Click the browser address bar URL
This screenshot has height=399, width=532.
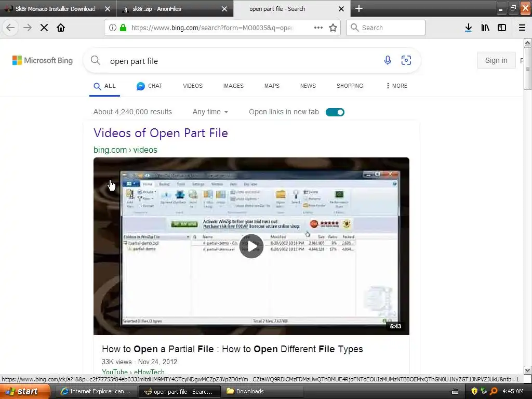coord(212,28)
